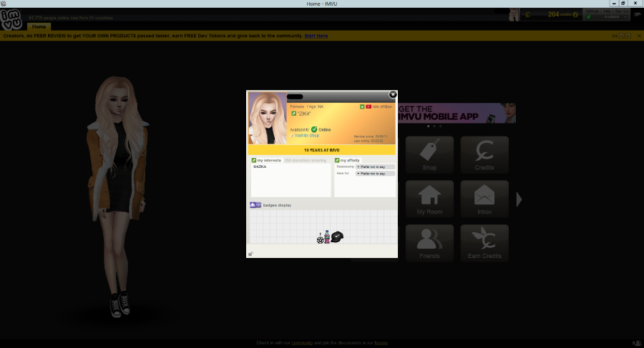Click Sign Out in the top bar
Screen dimensions: 644x348
point(622,11)
